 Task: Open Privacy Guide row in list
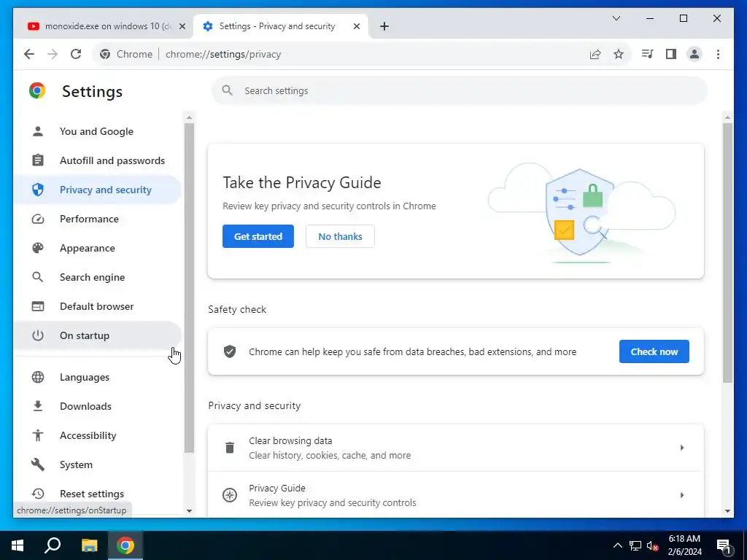point(455,495)
